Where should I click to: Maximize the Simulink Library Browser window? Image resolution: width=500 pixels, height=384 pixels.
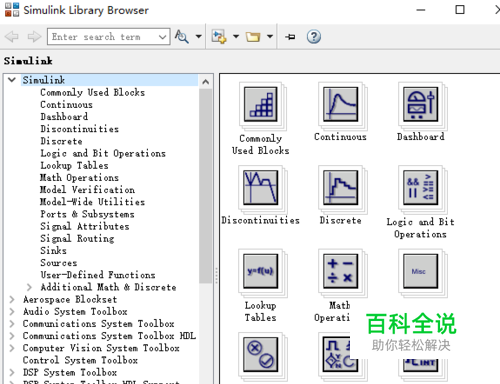460,10
